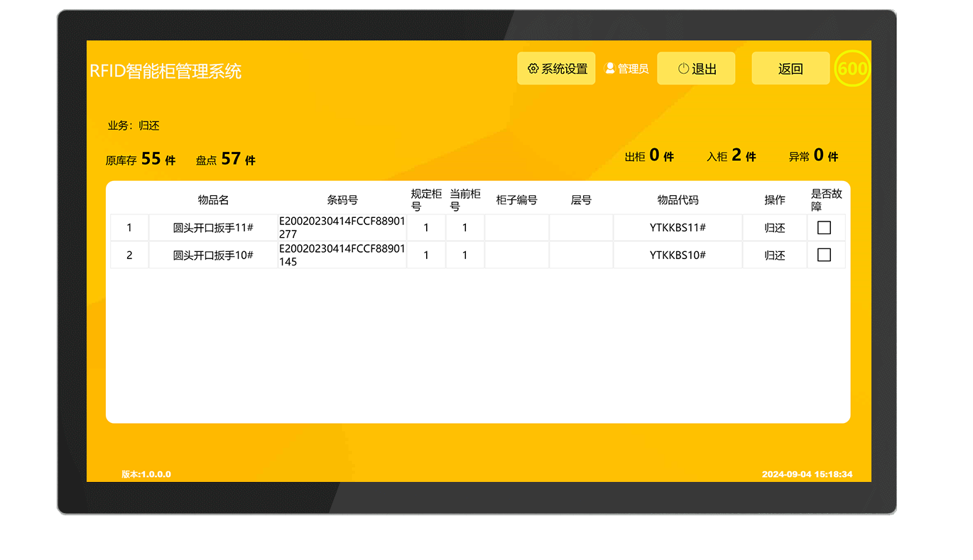Click the administrator user icon
This screenshot has height=560, width=973.
(x=609, y=68)
